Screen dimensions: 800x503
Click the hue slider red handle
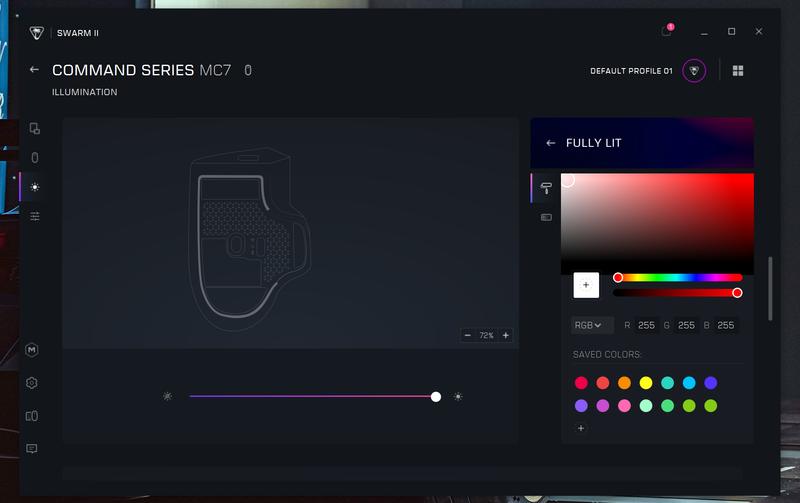pyautogui.click(x=618, y=278)
